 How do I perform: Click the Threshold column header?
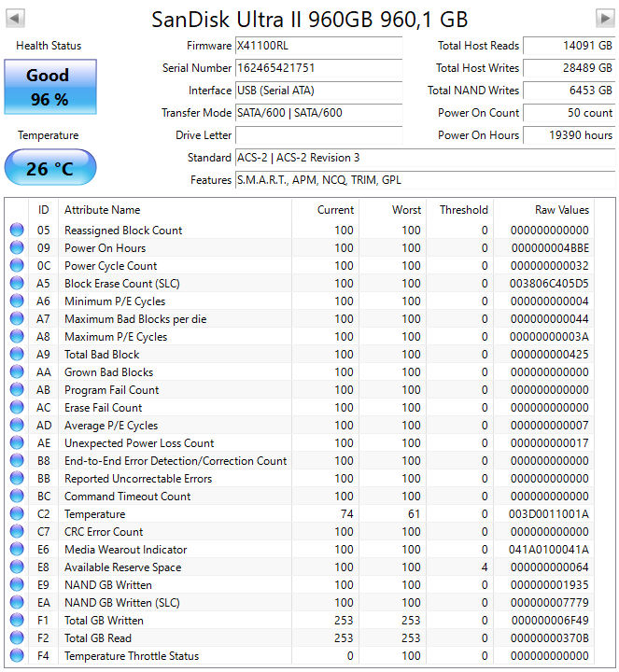[x=460, y=210]
